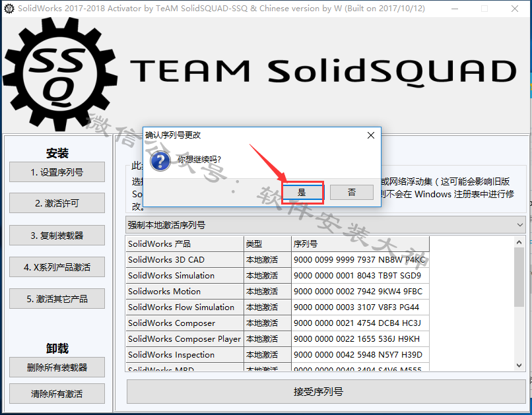Click 本地激活 type cell for SolidWorks 3D CAD
Image resolution: width=532 pixels, height=415 pixels.
(x=267, y=260)
